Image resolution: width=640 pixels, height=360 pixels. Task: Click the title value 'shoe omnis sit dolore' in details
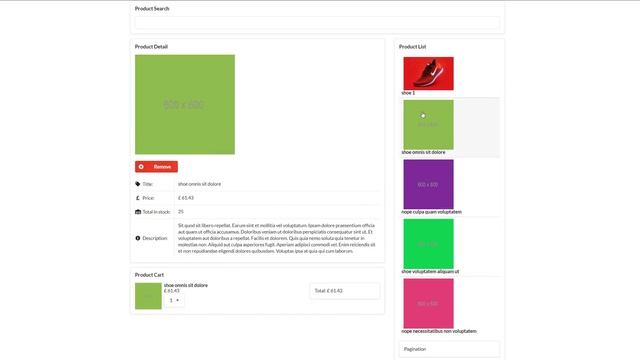point(199,184)
